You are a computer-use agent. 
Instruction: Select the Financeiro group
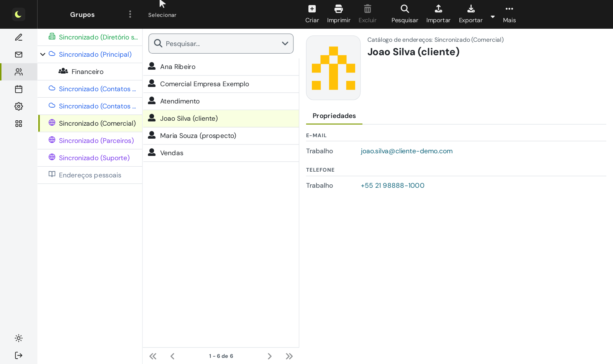click(90, 72)
